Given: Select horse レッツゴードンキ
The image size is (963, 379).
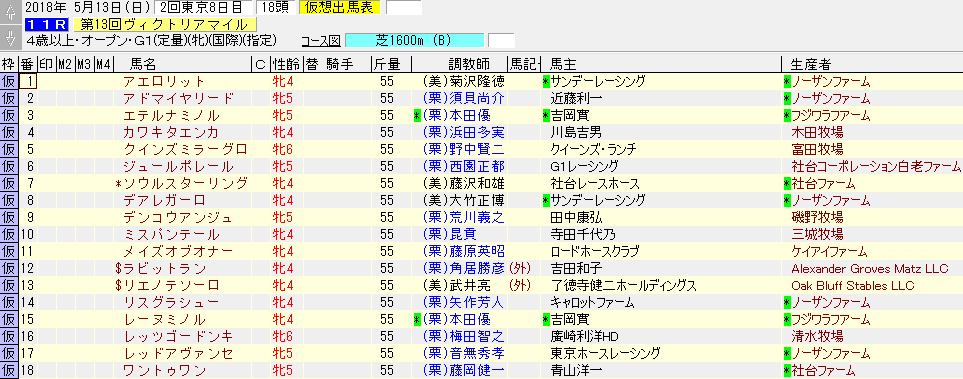Looking at the screenshot, I should [178, 336].
